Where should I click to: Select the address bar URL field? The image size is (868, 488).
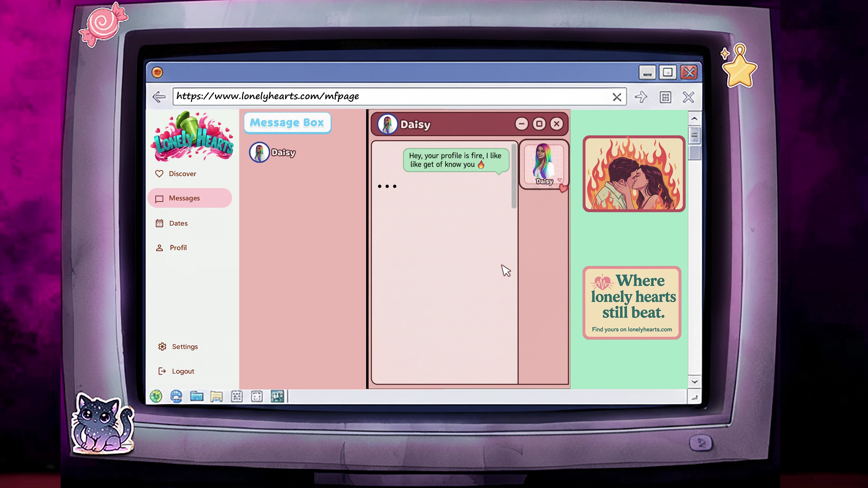pyautogui.click(x=371, y=96)
